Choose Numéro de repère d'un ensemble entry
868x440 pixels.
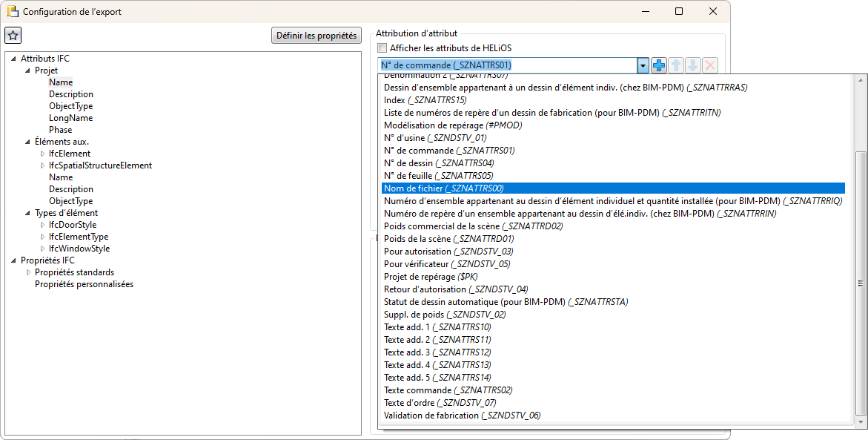pos(580,214)
